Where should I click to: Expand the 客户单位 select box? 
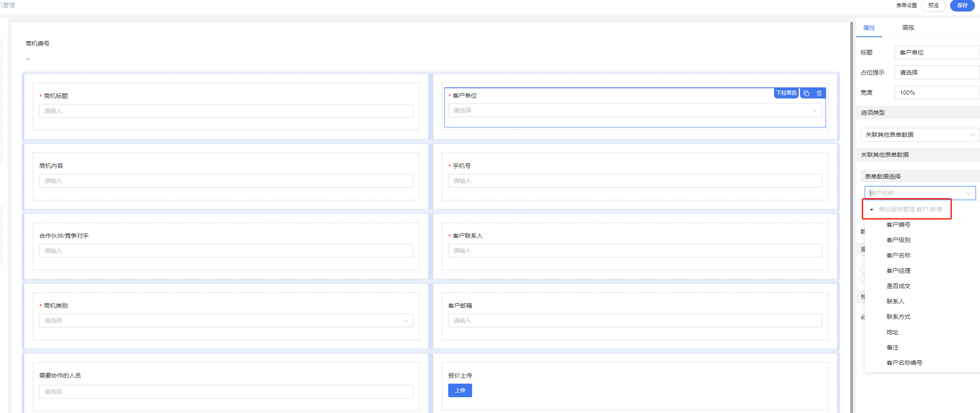tap(635, 110)
